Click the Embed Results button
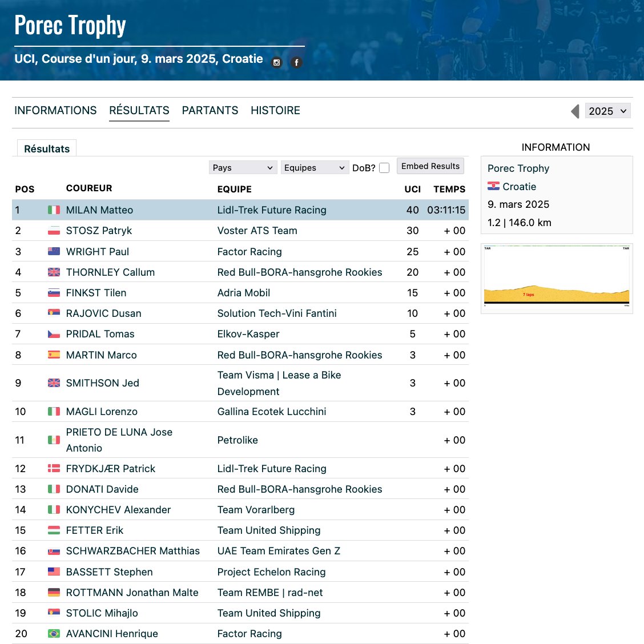This screenshot has width=644, height=644. click(430, 166)
